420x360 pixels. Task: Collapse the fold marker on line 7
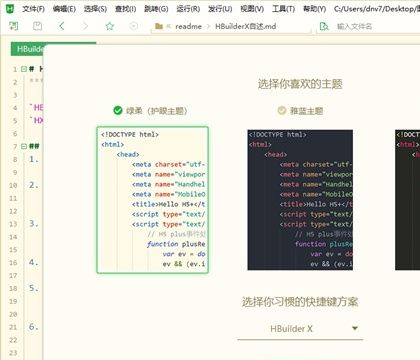tap(24, 146)
